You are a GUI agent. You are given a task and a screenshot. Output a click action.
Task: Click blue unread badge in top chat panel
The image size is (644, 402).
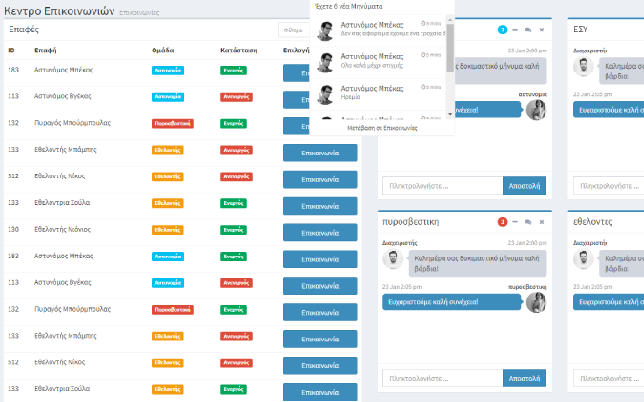(x=502, y=28)
